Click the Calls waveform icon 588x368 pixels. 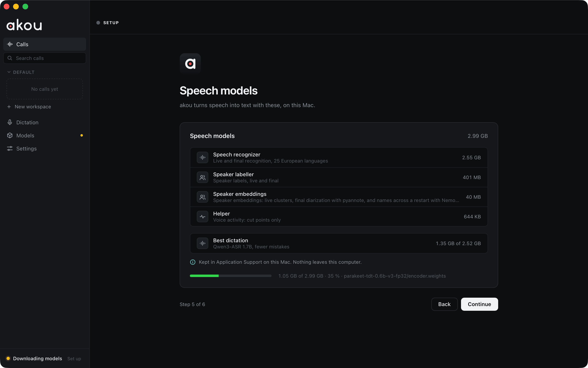click(10, 44)
